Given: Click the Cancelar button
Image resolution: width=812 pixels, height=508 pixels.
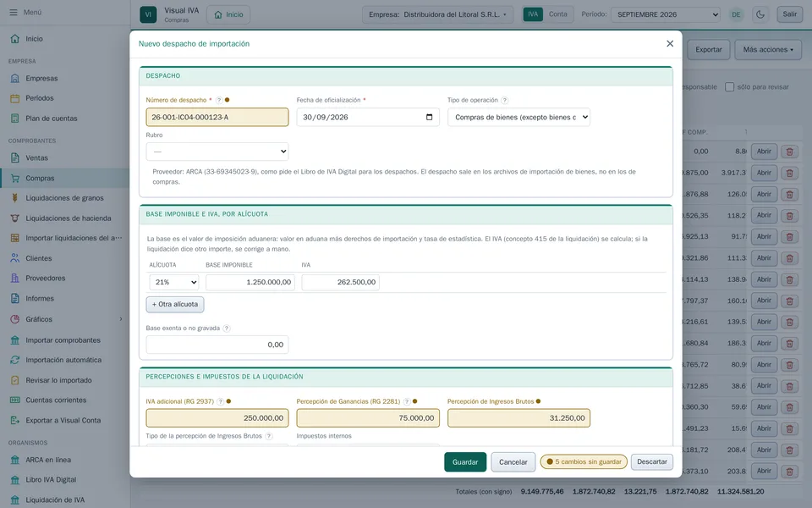Looking at the screenshot, I should pos(513,462).
